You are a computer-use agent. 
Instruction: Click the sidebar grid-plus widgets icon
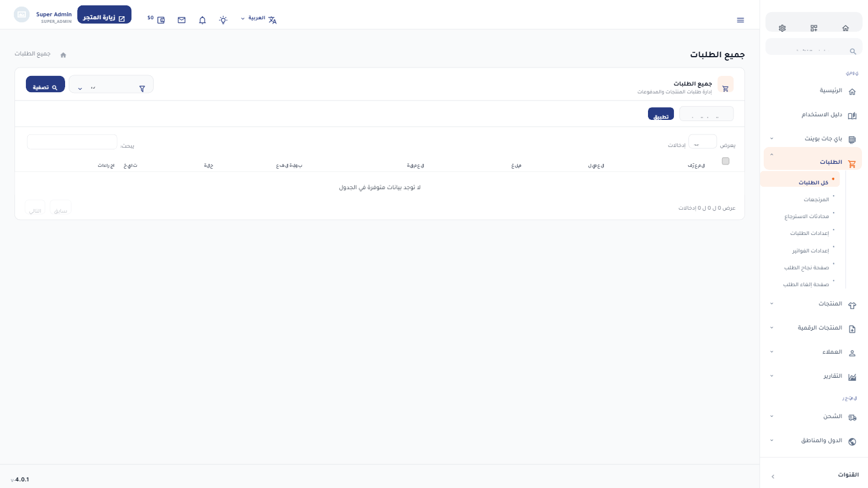814,28
